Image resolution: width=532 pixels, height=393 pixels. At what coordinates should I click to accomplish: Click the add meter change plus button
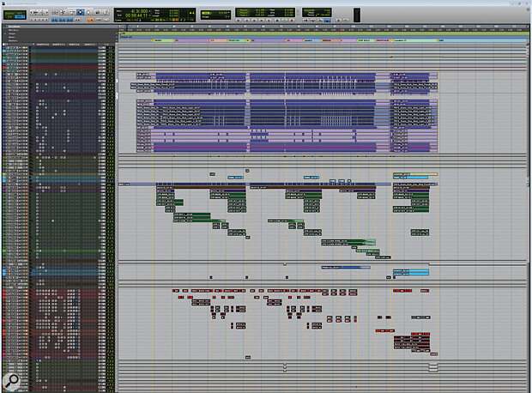pos(117,37)
